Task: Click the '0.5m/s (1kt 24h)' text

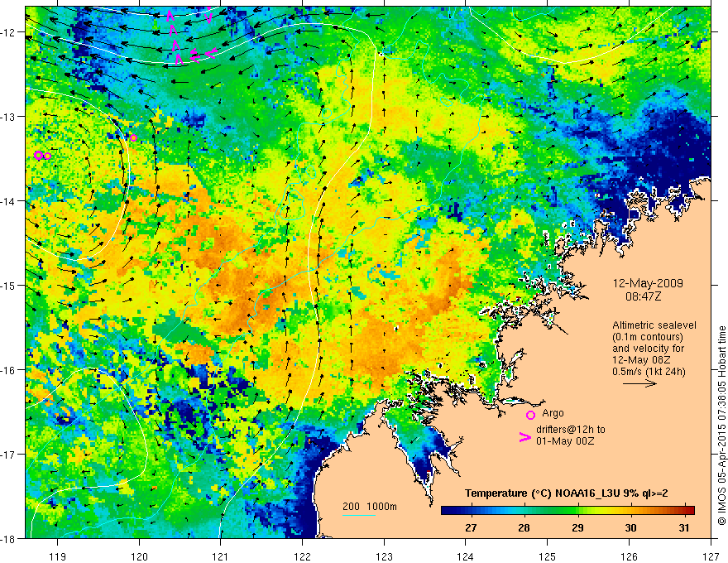Action: [x=649, y=372]
